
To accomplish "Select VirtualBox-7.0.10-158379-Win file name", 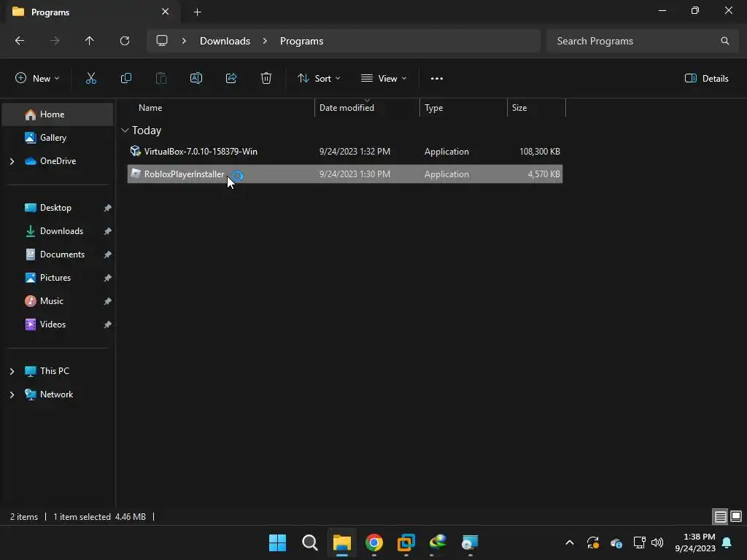I will [x=201, y=152].
